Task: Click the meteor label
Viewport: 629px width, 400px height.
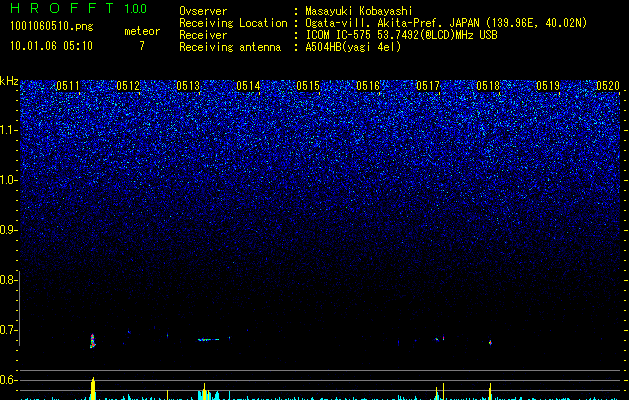Action: click(x=142, y=31)
